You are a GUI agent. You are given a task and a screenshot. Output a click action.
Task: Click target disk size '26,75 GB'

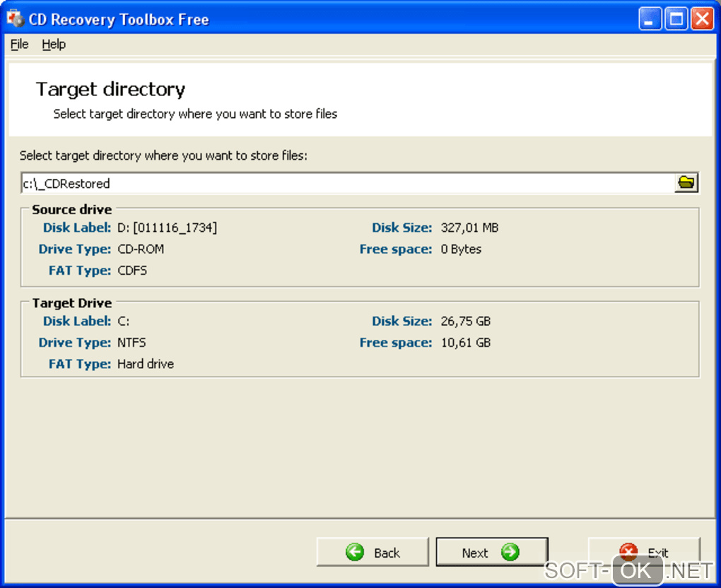[x=466, y=322]
